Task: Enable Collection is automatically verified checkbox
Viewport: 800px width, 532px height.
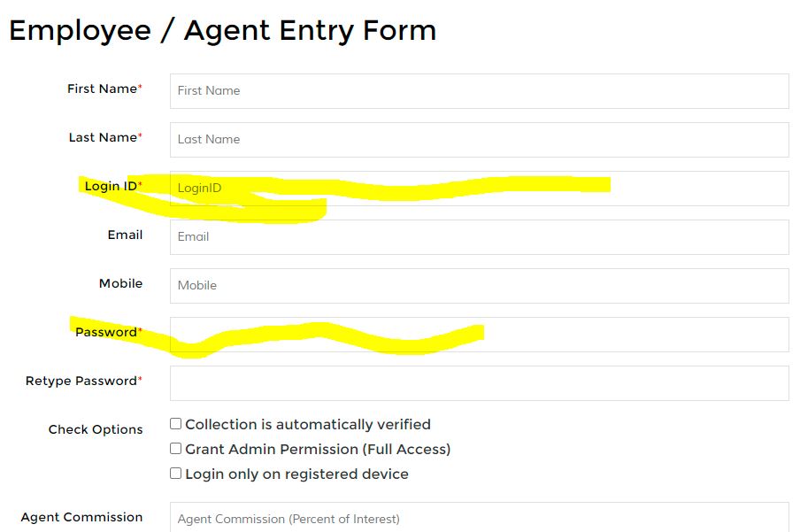Action: (175, 424)
